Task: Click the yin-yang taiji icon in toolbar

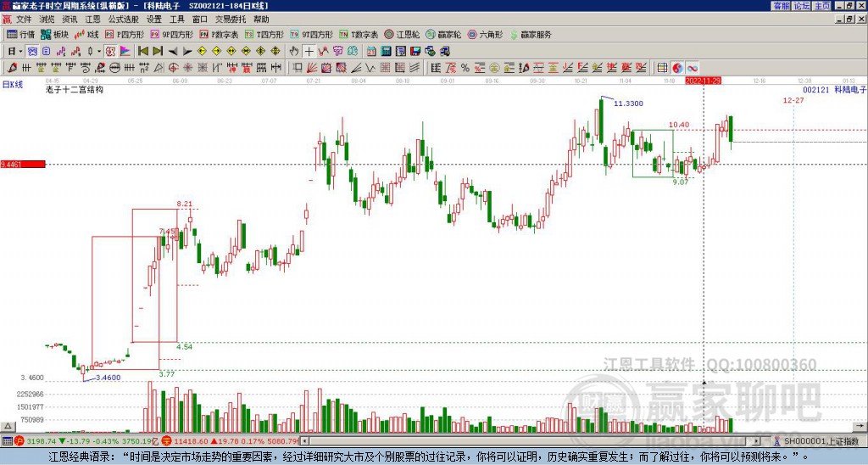Action: pyautogui.click(x=677, y=68)
